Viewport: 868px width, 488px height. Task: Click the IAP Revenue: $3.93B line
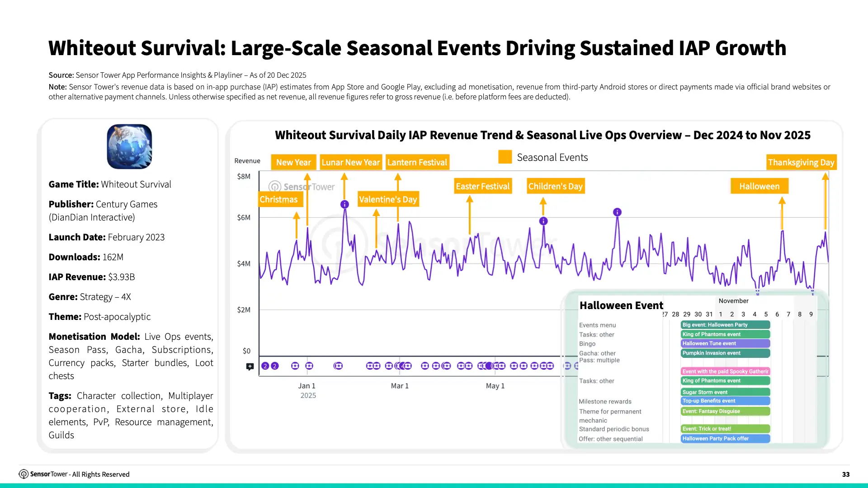[92, 277]
